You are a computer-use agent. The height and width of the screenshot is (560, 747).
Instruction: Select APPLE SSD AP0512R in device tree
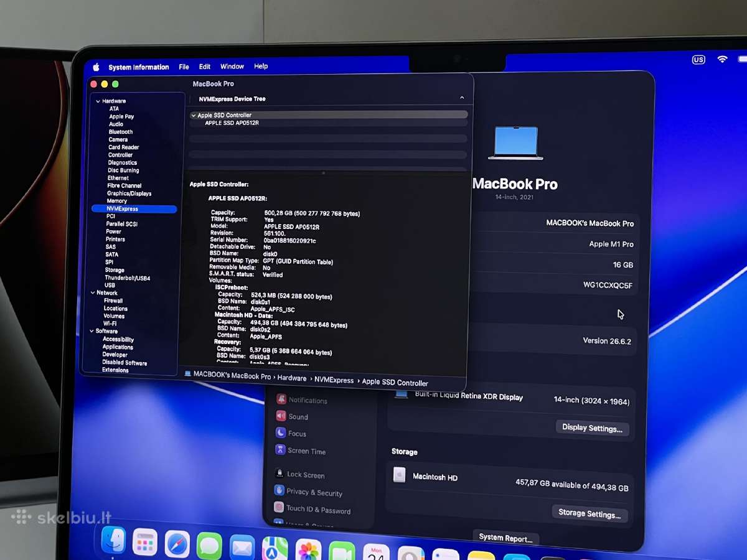[232, 123]
